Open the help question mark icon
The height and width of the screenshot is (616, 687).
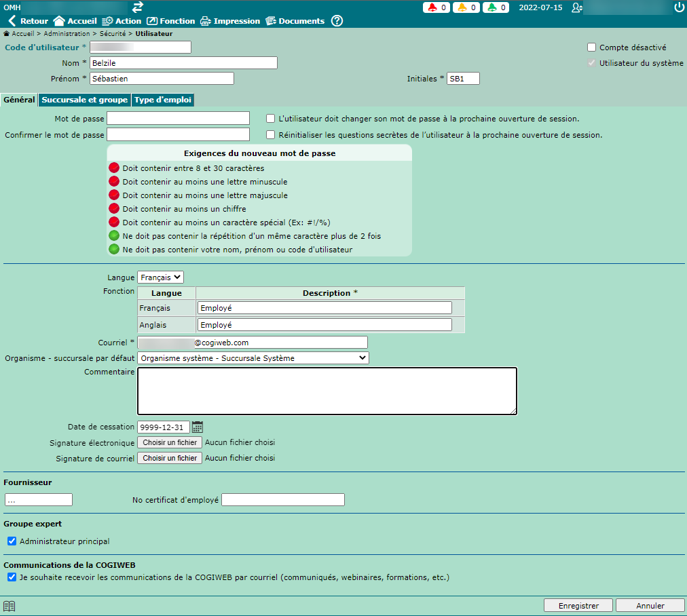click(337, 21)
